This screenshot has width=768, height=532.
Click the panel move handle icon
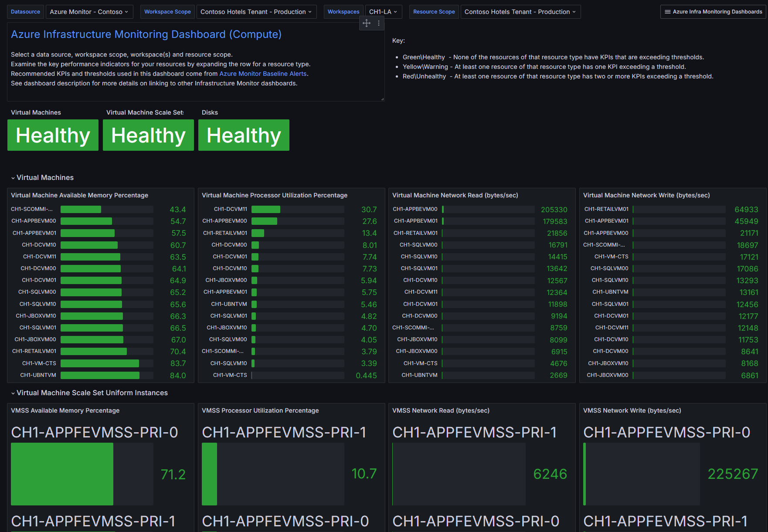click(x=367, y=23)
